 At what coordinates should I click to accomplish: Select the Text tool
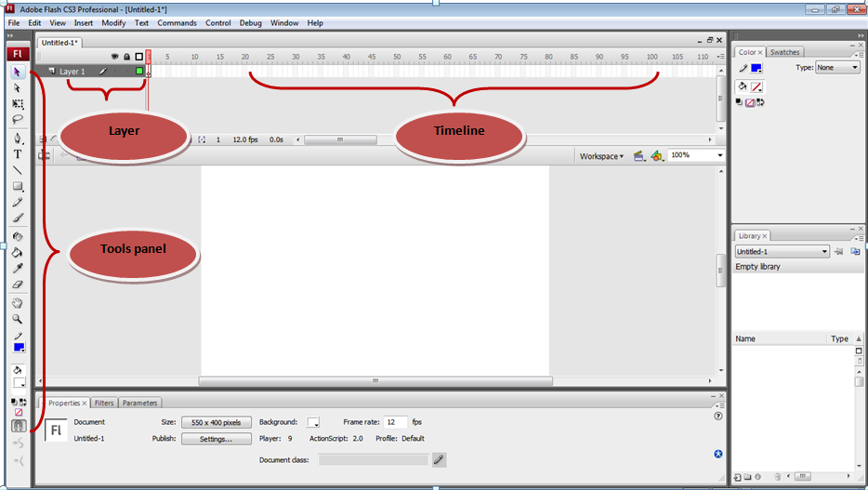coord(18,154)
